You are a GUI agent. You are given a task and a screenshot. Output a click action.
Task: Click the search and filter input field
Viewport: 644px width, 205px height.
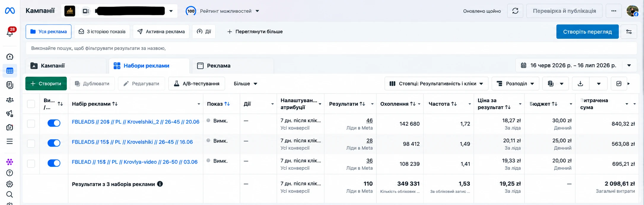tap(331, 48)
